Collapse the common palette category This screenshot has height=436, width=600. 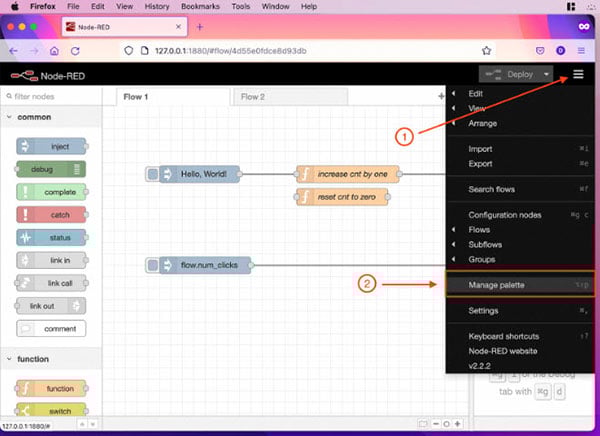point(51,117)
